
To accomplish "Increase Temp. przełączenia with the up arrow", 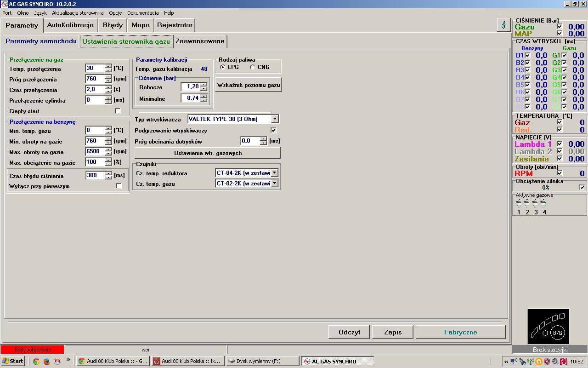I will (x=108, y=66).
